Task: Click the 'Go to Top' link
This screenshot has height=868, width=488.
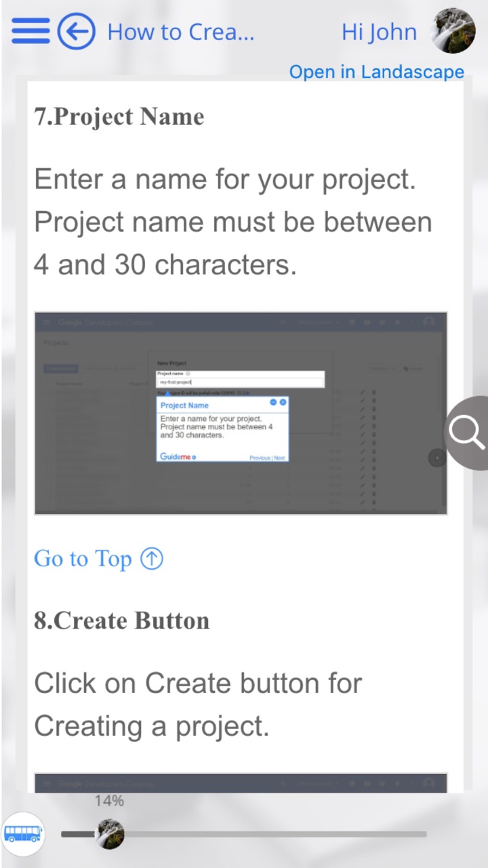Action: coord(83,558)
